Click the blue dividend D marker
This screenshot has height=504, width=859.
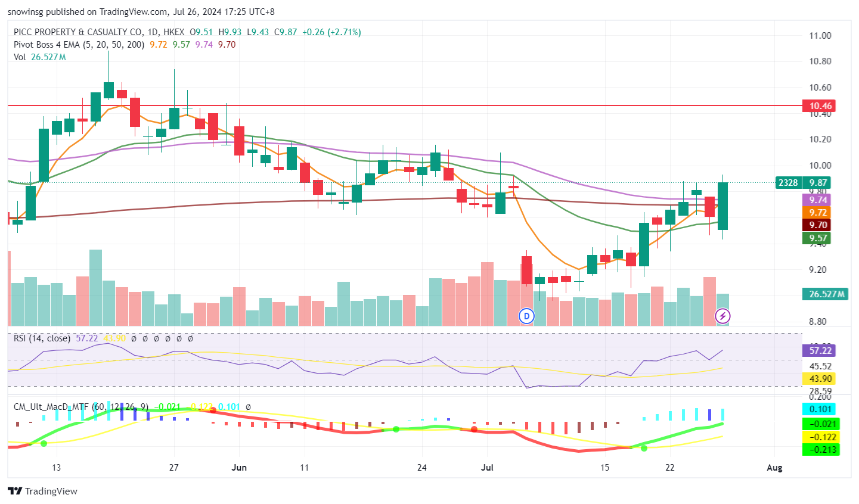[x=526, y=316]
